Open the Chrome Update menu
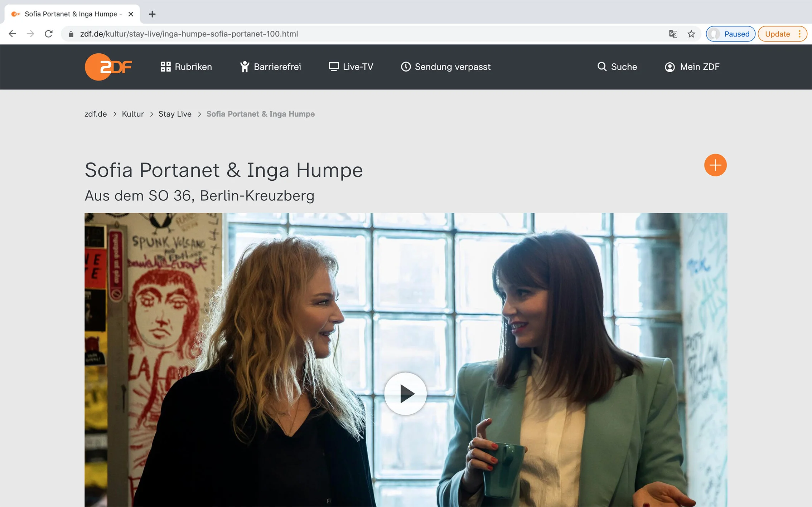The height and width of the screenshot is (507, 812). (782, 34)
